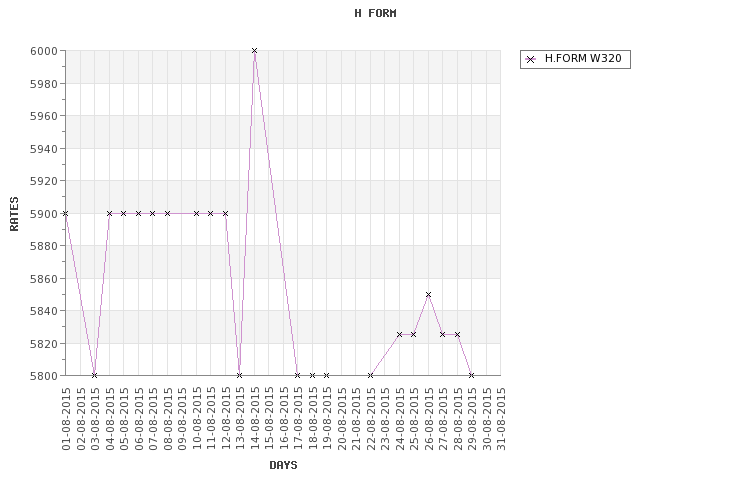Select the data point on 22-08-2015
Viewport: 750px width, 500px height.
click(x=370, y=376)
